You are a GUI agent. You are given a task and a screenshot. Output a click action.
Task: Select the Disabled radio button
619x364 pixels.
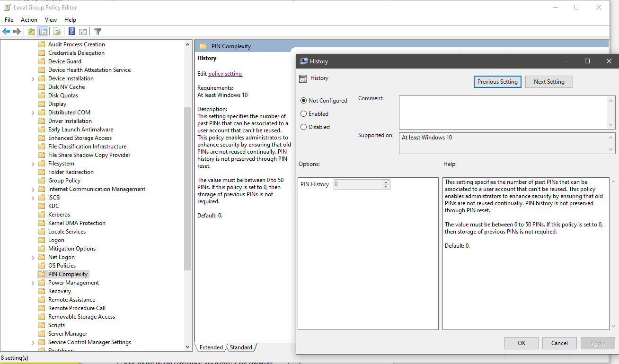pos(303,127)
